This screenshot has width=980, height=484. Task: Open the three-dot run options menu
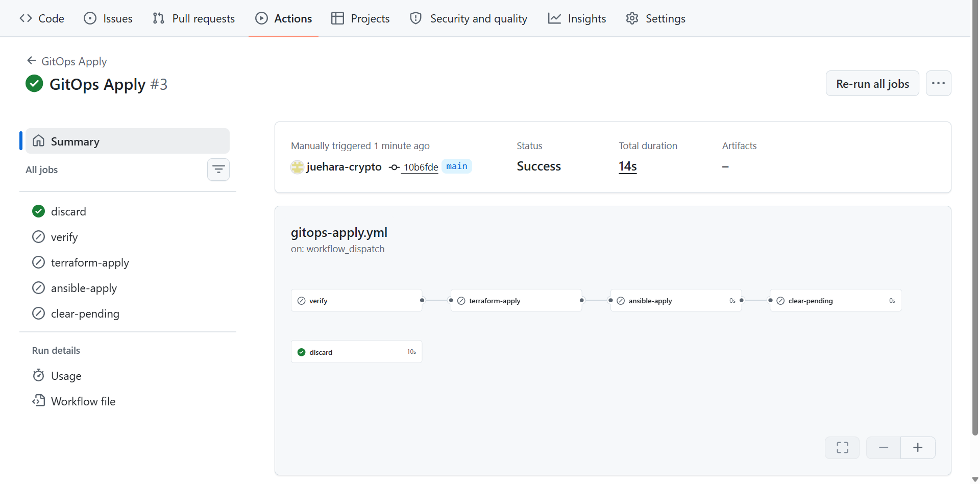939,83
